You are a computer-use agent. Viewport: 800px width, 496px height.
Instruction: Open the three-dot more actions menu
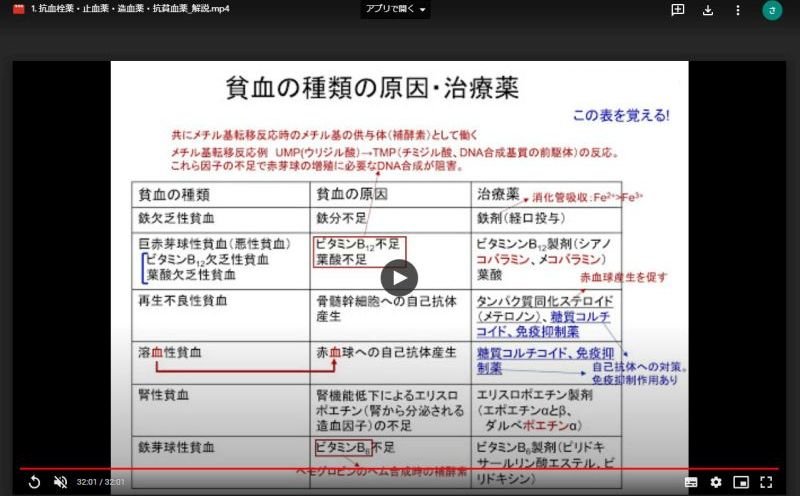738,10
